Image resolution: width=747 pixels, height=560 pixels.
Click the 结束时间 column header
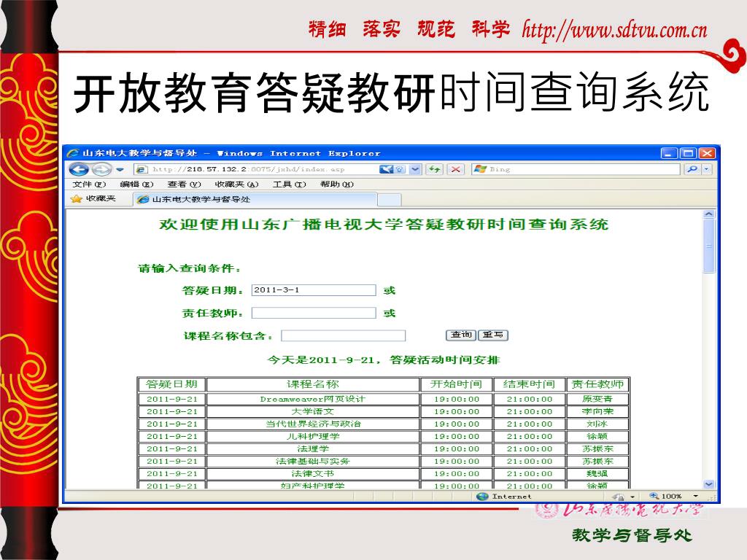(529, 384)
